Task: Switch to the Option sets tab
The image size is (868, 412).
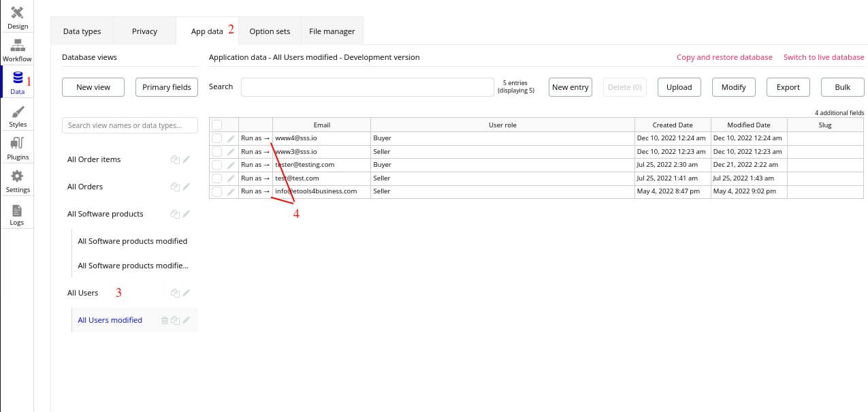Action: 270,31
